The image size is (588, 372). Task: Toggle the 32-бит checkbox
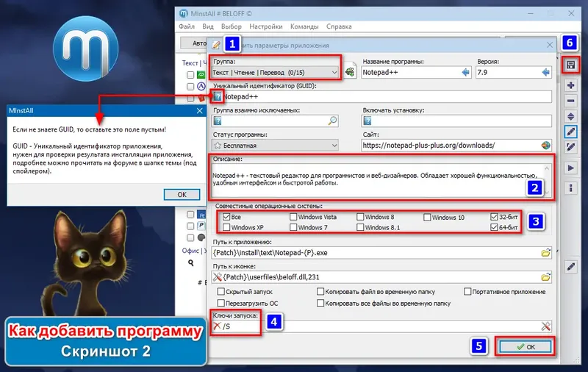(494, 217)
